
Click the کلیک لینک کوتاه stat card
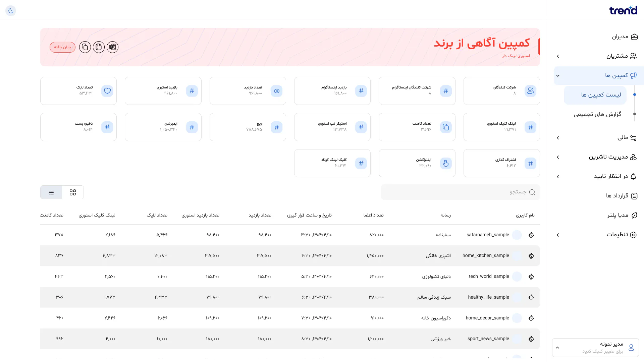332,163
